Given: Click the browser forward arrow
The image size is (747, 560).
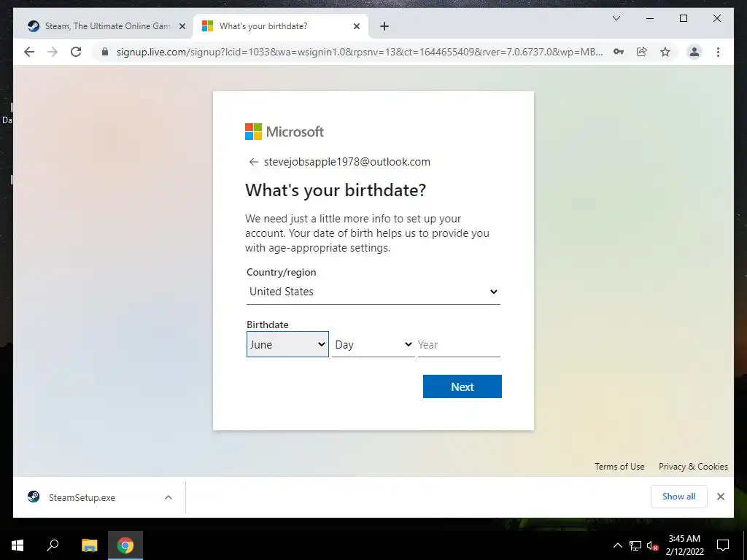Looking at the screenshot, I should (53, 52).
